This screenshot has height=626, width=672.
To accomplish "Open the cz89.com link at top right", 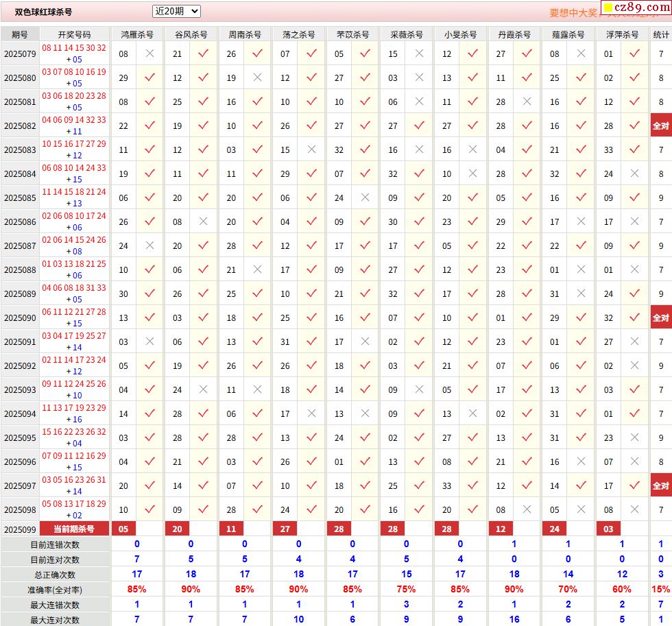I will tap(637, 7).
